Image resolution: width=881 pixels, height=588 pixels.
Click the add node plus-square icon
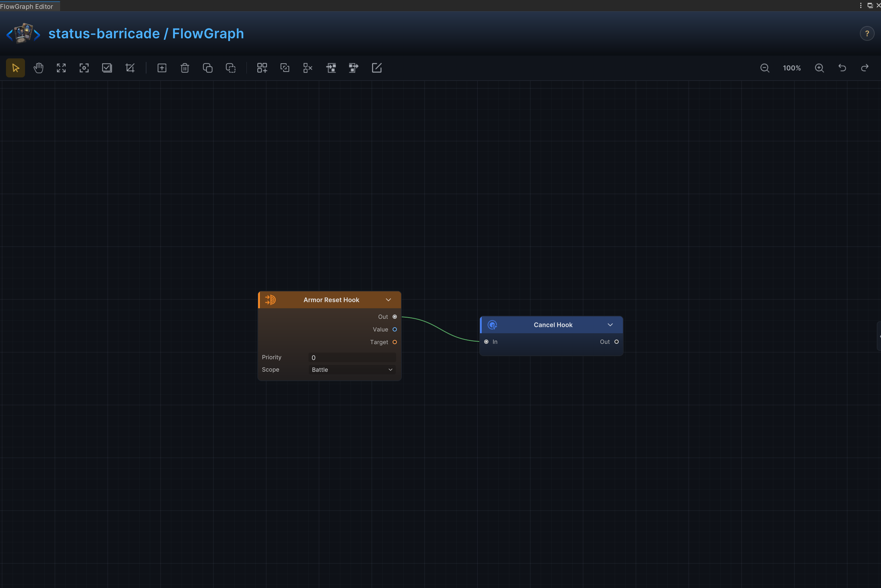click(162, 68)
